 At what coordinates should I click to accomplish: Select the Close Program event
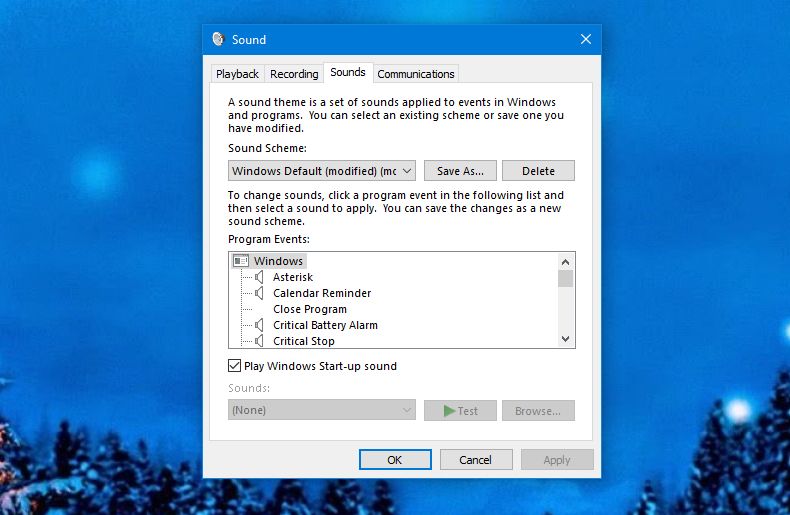[310, 309]
